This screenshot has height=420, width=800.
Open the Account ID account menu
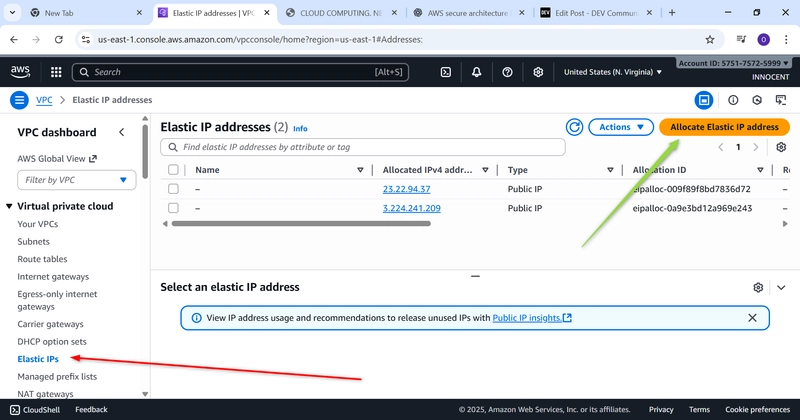coord(733,63)
